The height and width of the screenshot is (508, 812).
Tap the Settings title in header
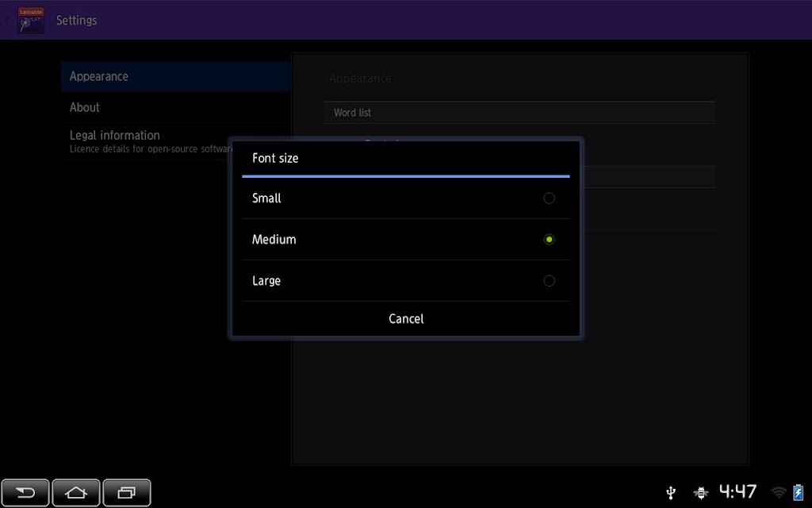pos(77,20)
